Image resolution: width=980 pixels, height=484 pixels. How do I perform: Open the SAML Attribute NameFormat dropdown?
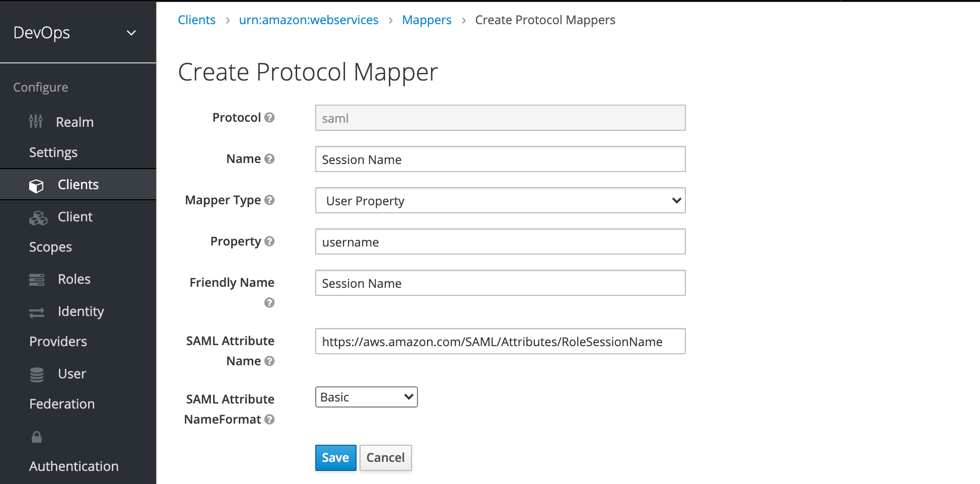pyautogui.click(x=366, y=397)
